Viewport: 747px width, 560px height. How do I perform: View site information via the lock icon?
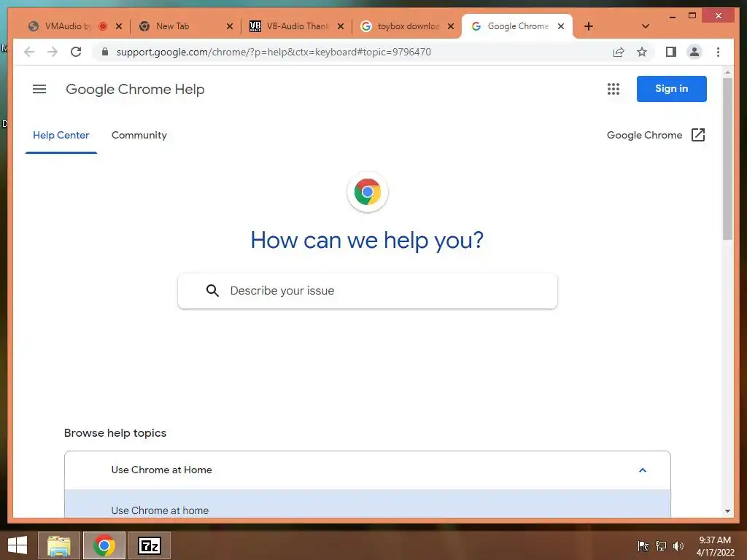coord(105,52)
